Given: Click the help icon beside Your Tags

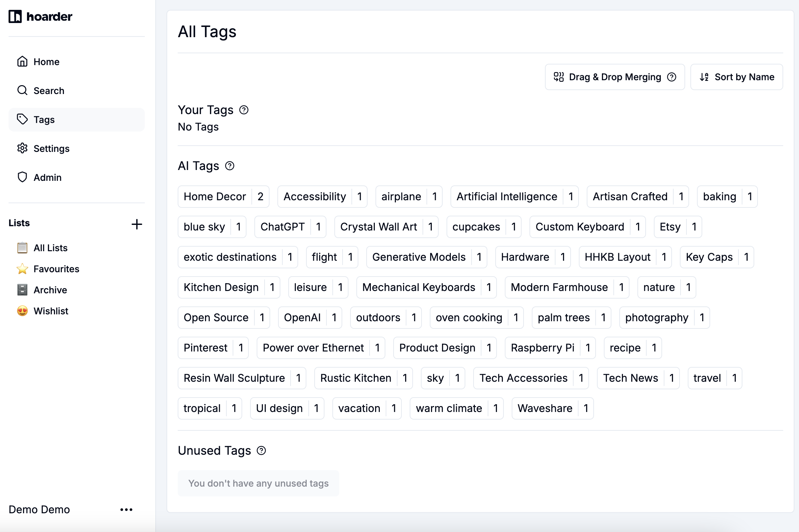Looking at the screenshot, I should [244, 109].
